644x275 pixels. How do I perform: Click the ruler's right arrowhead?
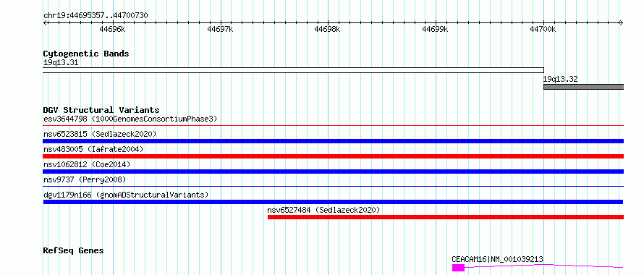pyautogui.click(x=621, y=22)
